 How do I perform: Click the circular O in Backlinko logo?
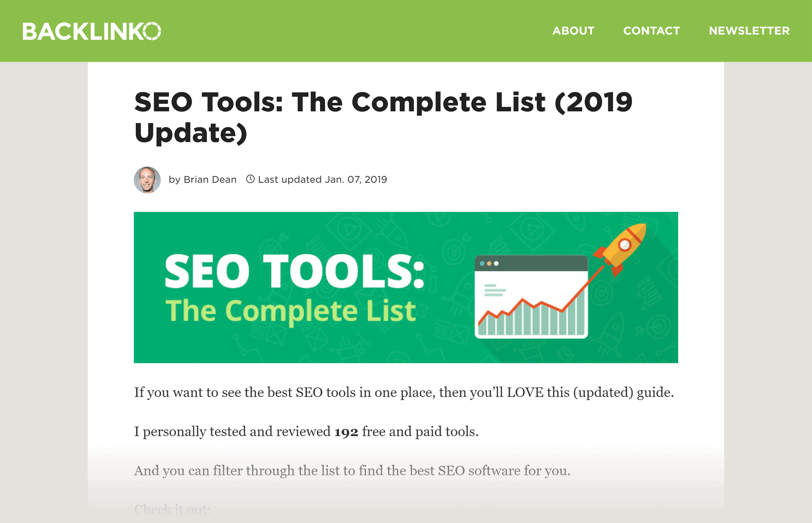coord(152,31)
